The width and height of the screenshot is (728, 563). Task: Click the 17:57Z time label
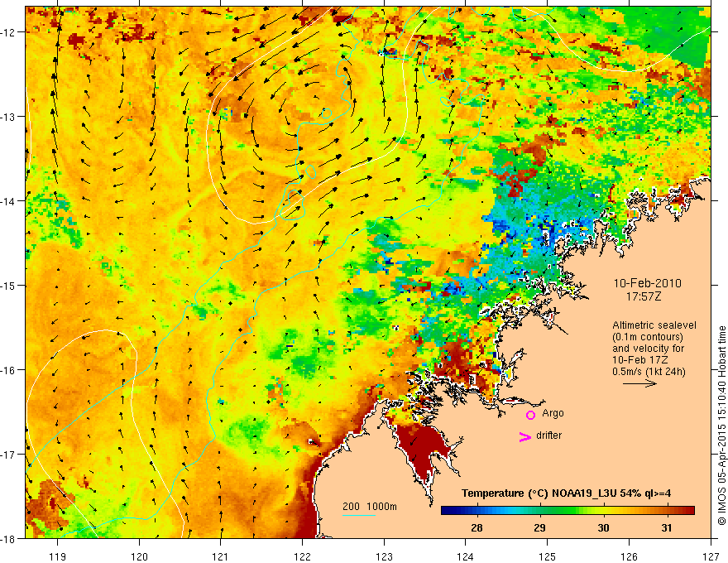coord(643,296)
